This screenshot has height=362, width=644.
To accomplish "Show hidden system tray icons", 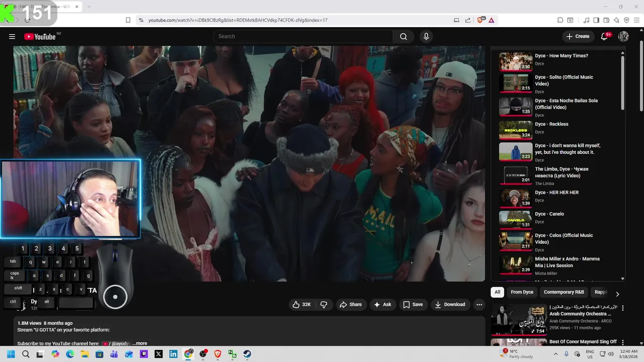I will tap(555, 354).
